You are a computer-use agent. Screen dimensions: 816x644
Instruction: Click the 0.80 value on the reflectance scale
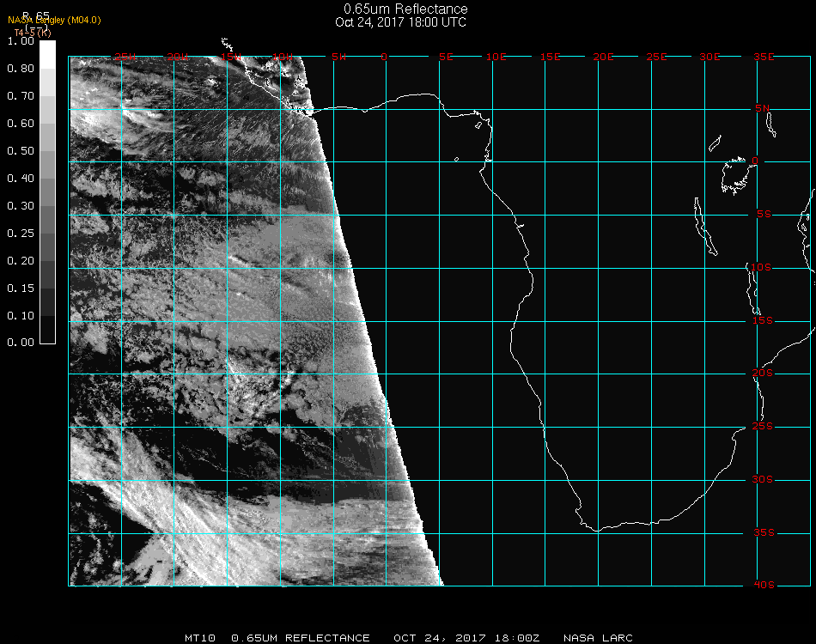point(21,69)
